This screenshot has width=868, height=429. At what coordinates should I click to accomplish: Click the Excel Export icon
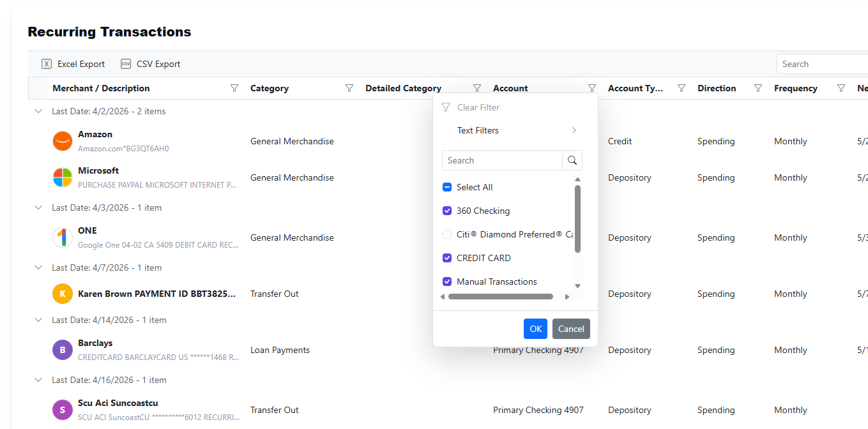point(47,64)
